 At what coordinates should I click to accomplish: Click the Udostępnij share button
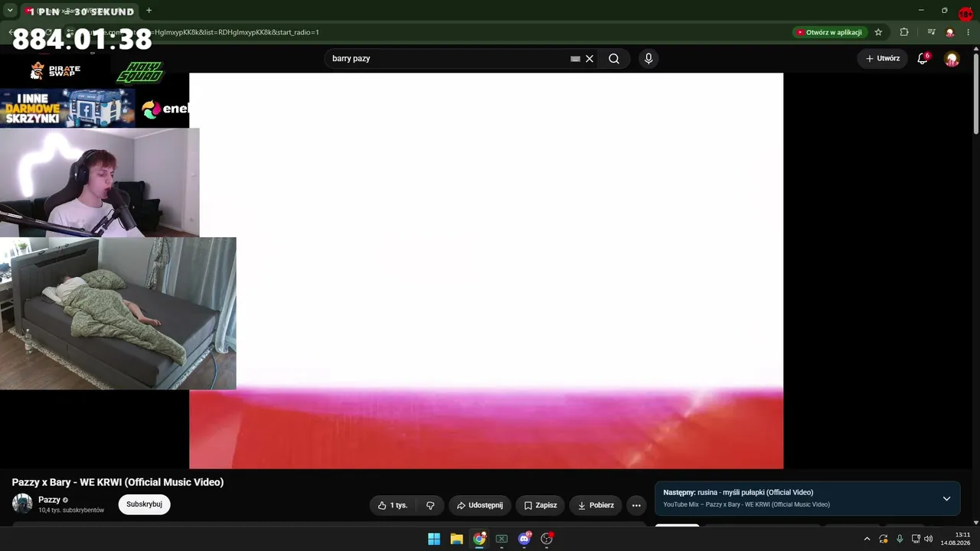click(x=479, y=505)
